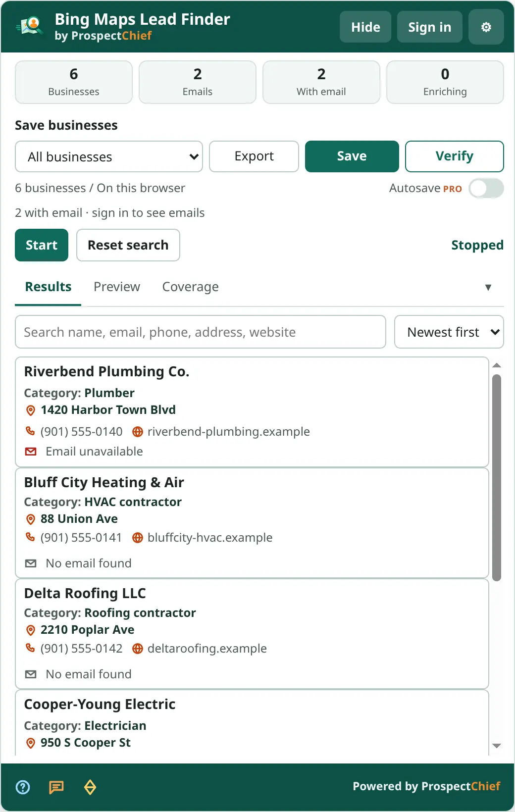The width and height of the screenshot is (515, 812).
Task: Click phone number (901) 555-0141
Action: tap(81, 538)
